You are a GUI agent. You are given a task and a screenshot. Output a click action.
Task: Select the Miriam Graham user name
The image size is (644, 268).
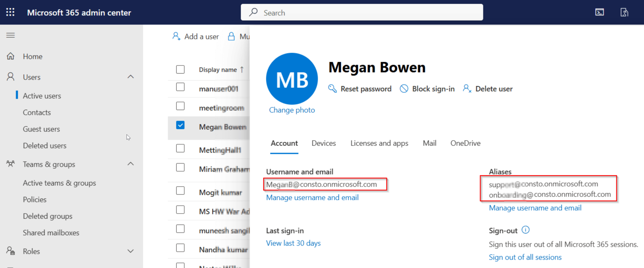click(x=224, y=169)
